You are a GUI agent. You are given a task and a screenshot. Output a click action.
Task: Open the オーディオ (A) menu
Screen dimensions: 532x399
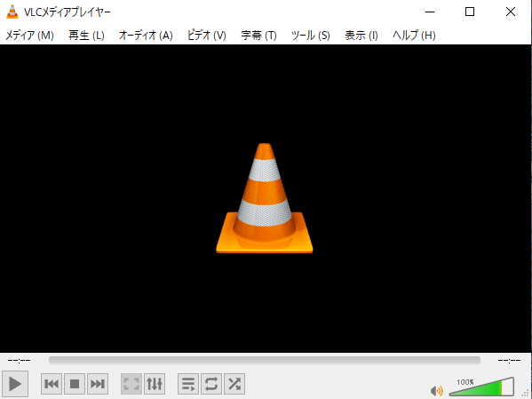click(x=146, y=36)
